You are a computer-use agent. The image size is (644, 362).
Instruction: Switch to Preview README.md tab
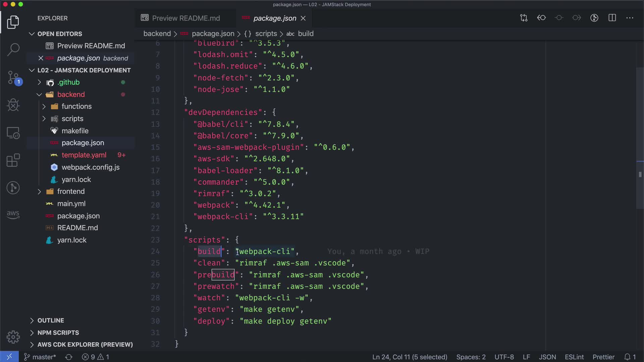point(186,18)
